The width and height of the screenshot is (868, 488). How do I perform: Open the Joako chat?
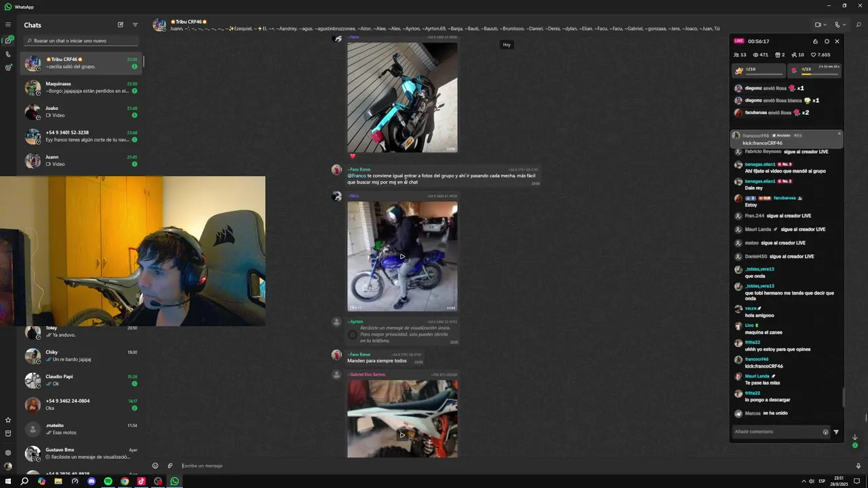tap(81, 112)
